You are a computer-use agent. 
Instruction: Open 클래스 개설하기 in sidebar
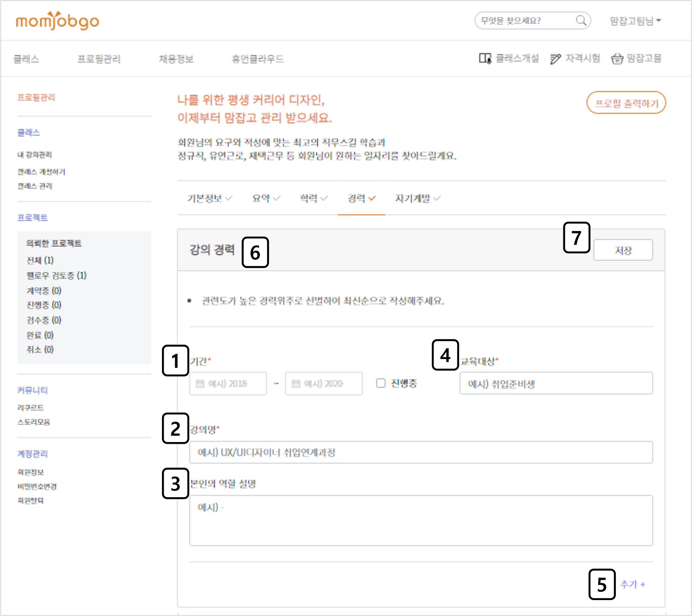[41, 172]
